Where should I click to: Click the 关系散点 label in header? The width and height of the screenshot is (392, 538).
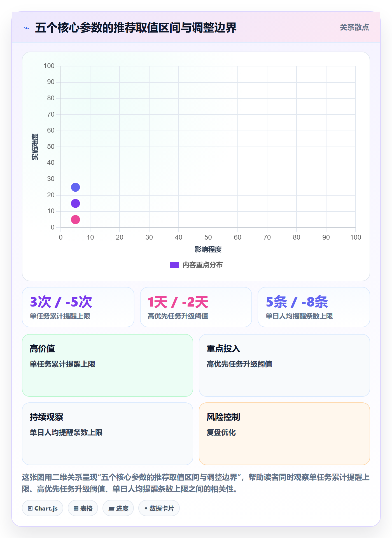(x=354, y=27)
